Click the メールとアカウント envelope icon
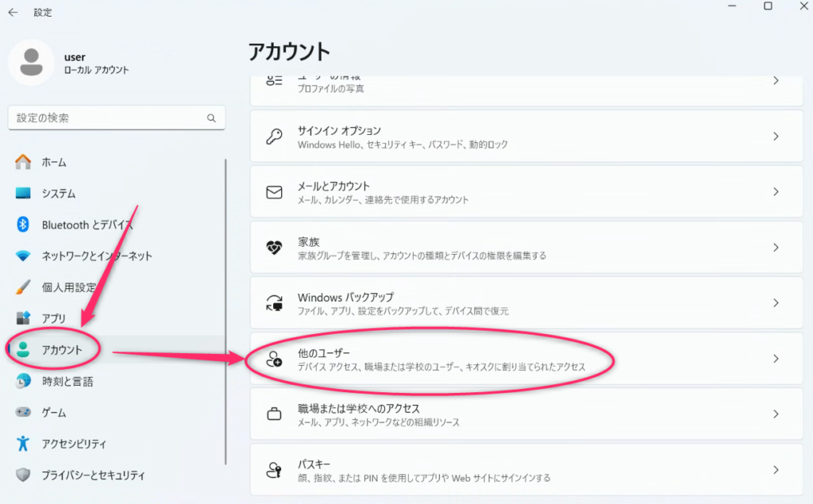 point(274,192)
